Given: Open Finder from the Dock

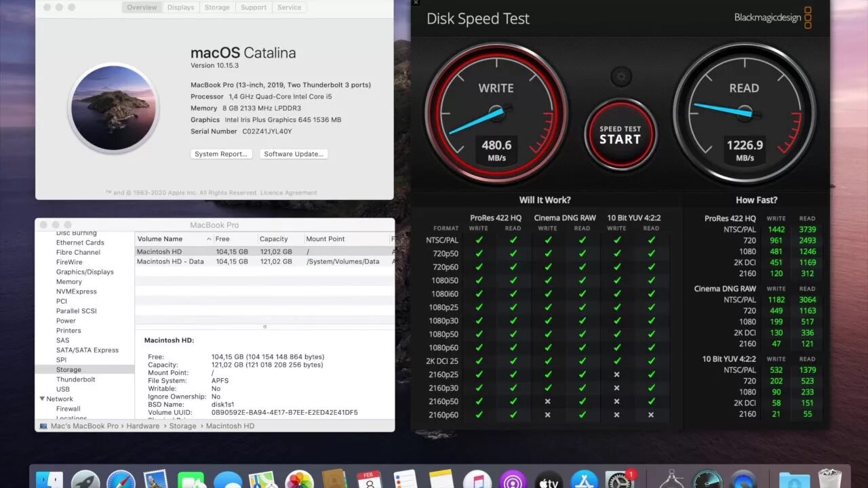Looking at the screenshot, I should [50, 480].
